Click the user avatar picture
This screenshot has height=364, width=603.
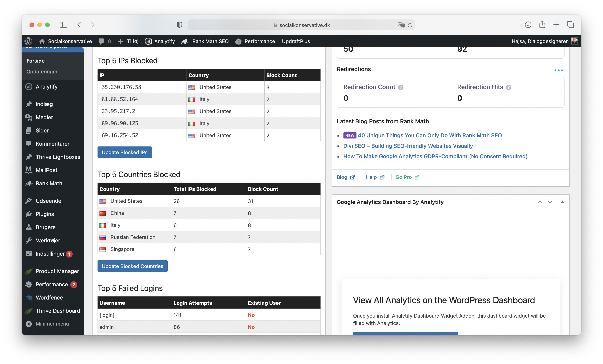point(574,41)
